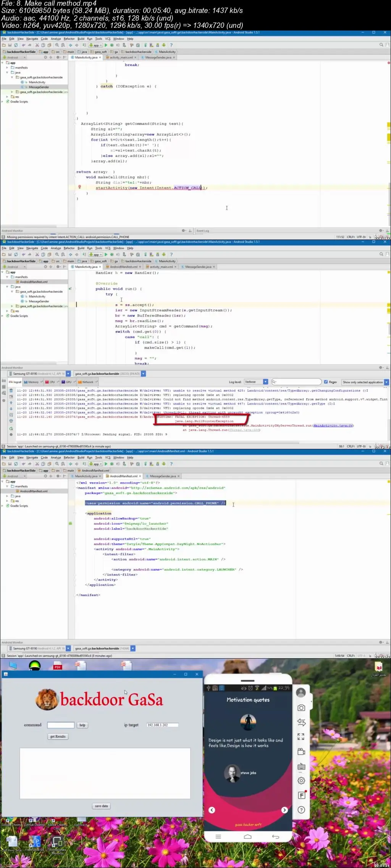Image resolution: width=391 pixels, height=868 pixels.
Task: Click the save data button
Action: click(x=101, y=806)
